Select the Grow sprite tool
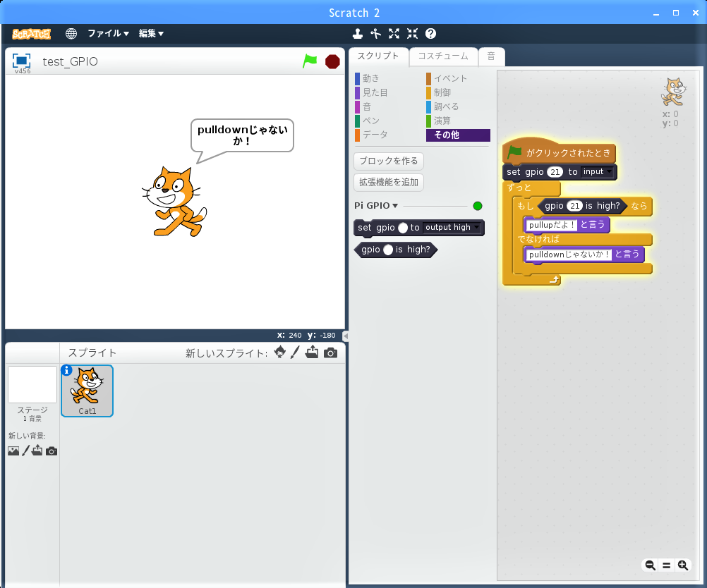Screen dimensions: 707x588 394,33
